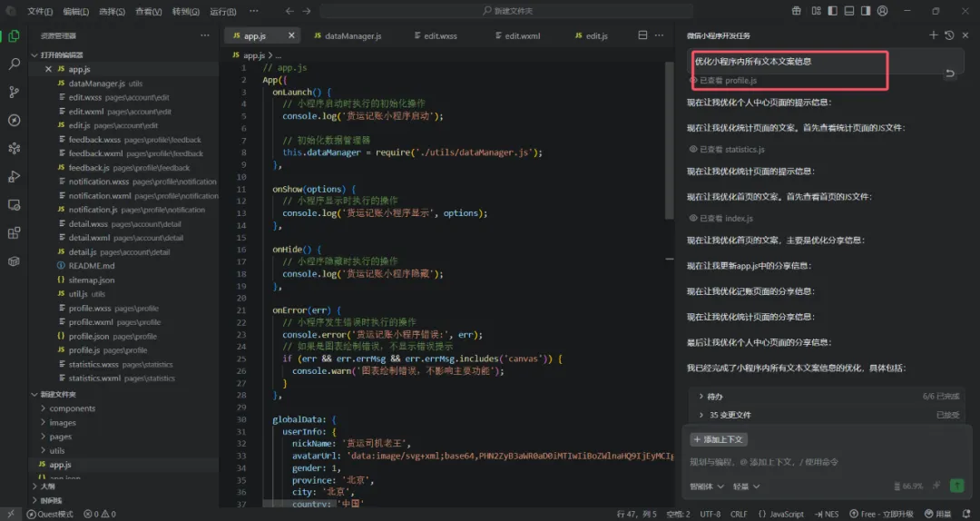Open the Search view in activity bar
The width and height of the screenshot is (980, 521).
pos(14,64)
